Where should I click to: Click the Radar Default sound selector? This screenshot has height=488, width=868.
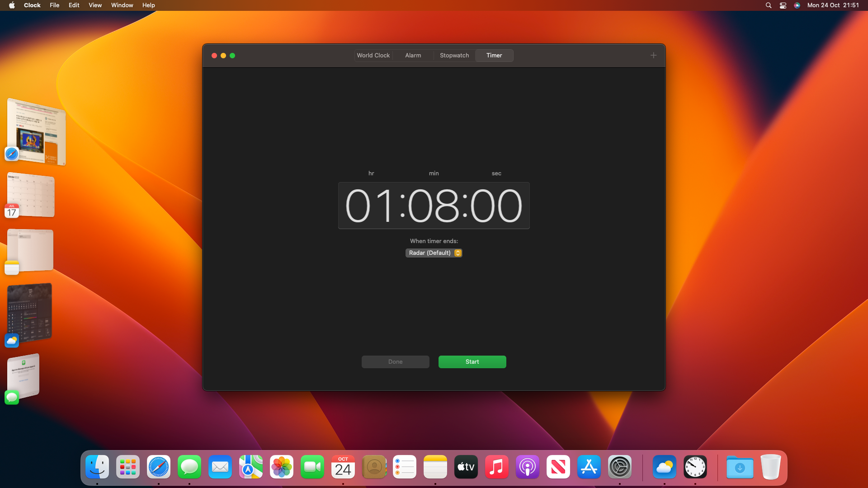pyautogui.click(x=434, y=253)
